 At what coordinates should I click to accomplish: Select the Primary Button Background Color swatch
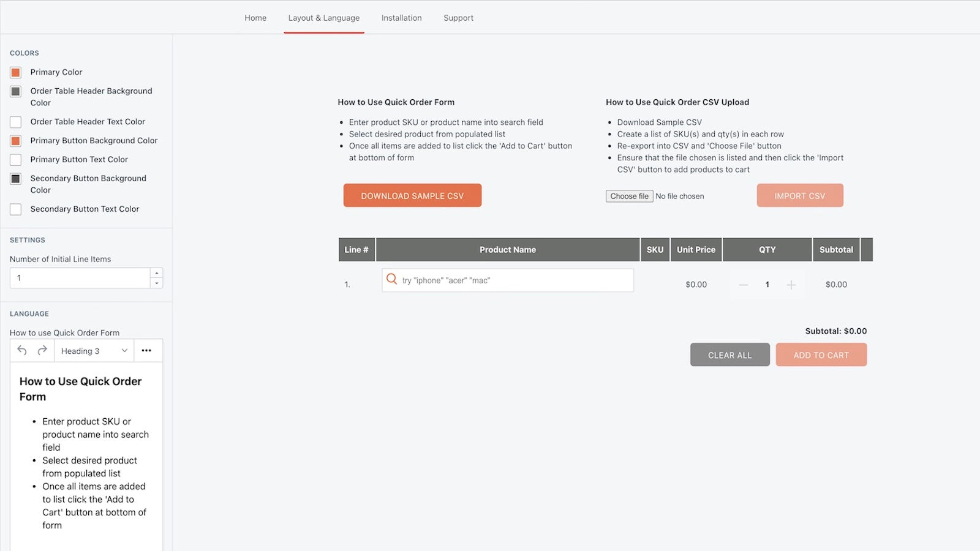click(16, 141)
